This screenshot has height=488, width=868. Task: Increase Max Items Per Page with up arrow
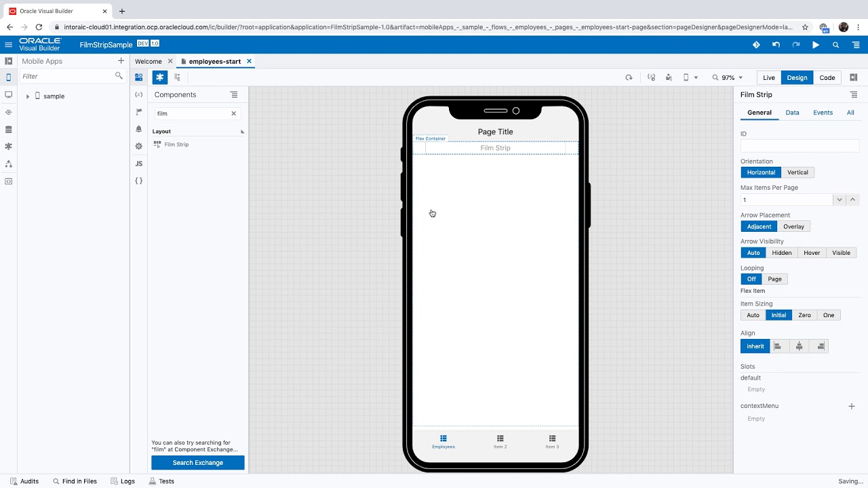point(853,199)
